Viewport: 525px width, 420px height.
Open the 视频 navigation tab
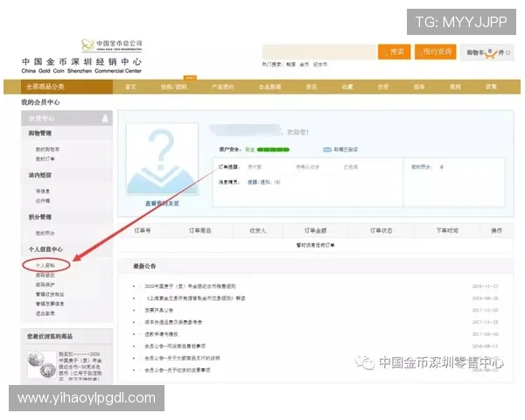(455, 87)
